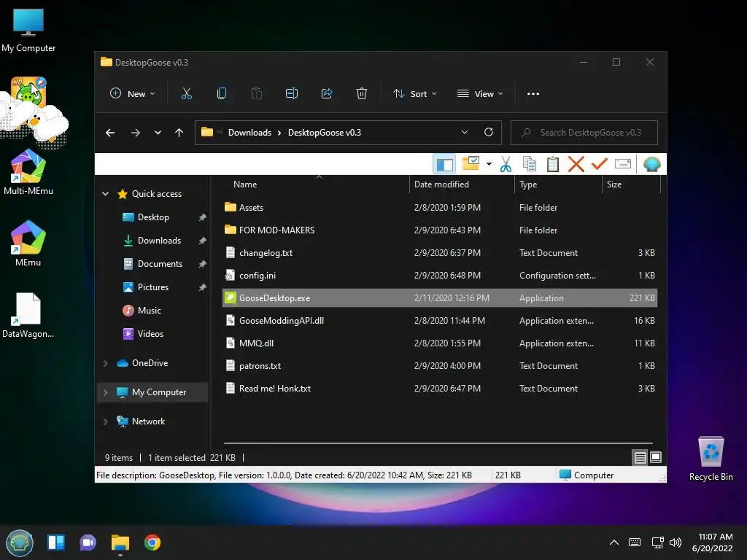The image size is (747, 560).
Task: Sort by the Size column header
Action: (x=614, y=184)
